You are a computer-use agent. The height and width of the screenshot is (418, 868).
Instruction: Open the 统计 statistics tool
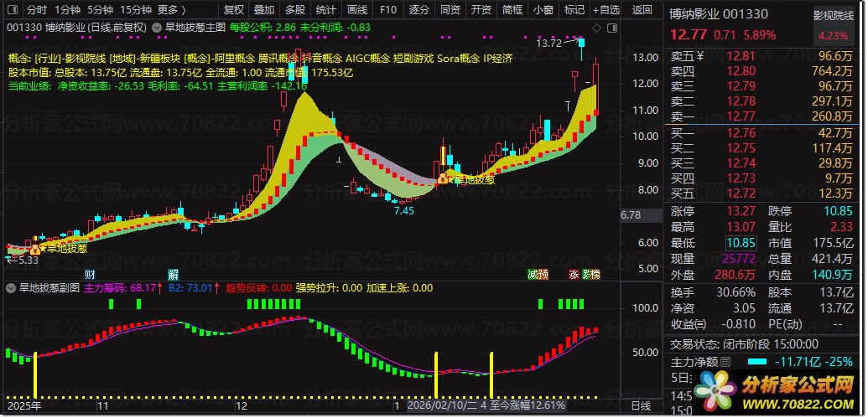326,9
